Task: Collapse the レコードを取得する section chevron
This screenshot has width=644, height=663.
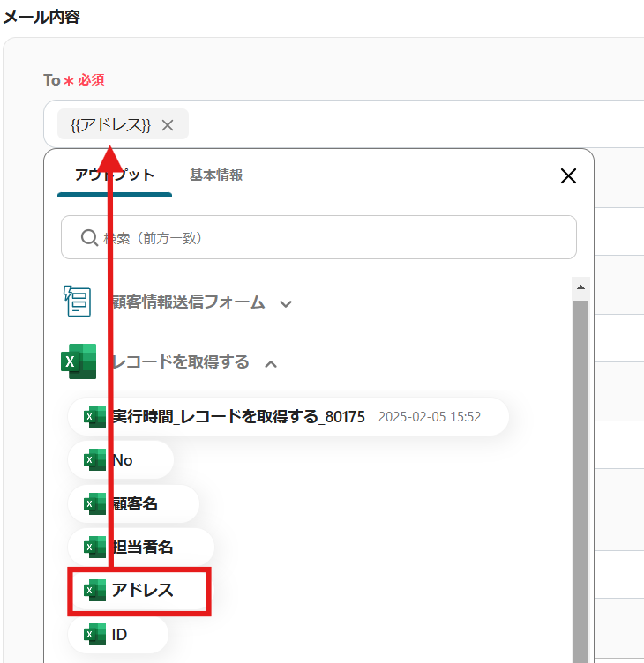Action: click(271, 363)
